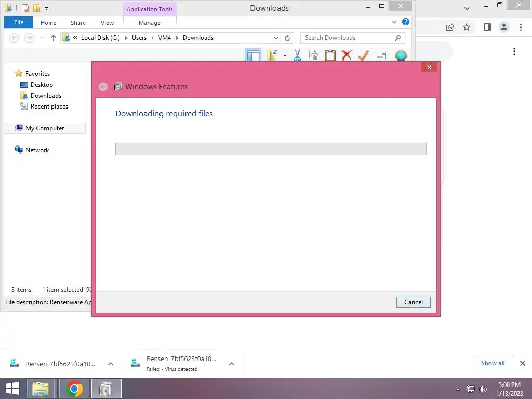532x399 pixels.
Task: Expand breadcrumb arrow after Users
Action: (x=152, y=38)
